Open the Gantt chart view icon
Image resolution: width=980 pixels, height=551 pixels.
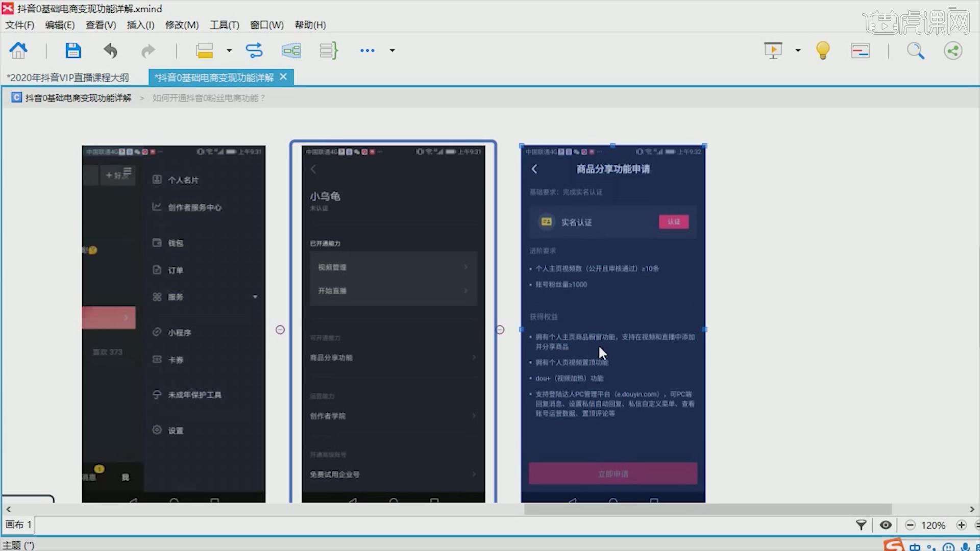point(861,51)
